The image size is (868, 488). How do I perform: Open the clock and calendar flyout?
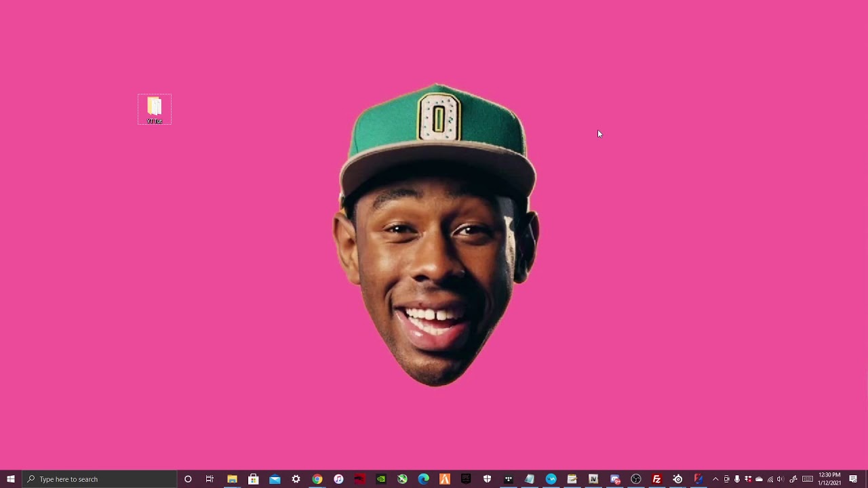(x=829, y=479)
